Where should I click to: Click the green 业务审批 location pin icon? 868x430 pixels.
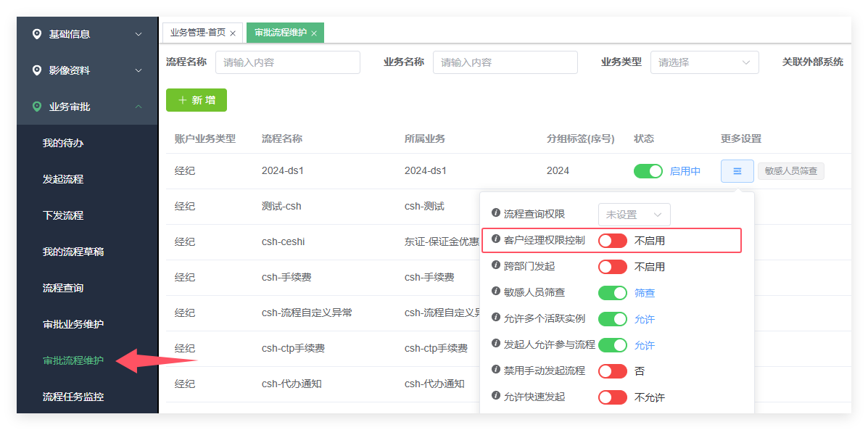[37, 107]
